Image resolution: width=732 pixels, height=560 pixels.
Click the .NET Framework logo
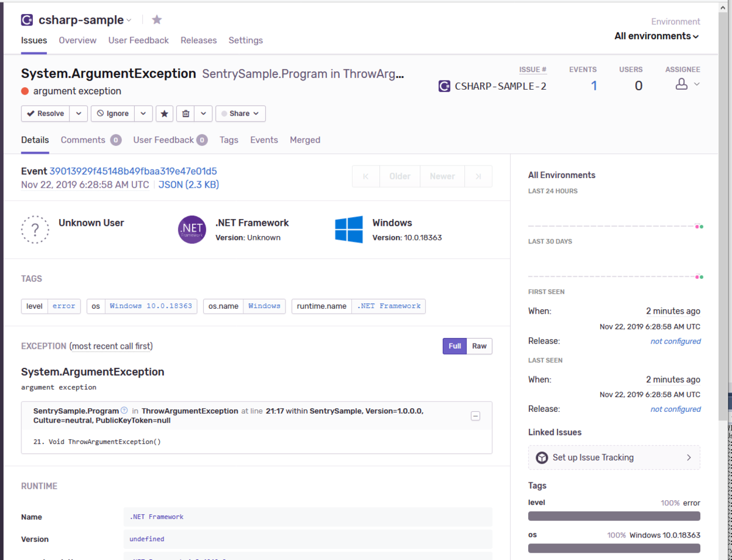click(x=192, y=230)
